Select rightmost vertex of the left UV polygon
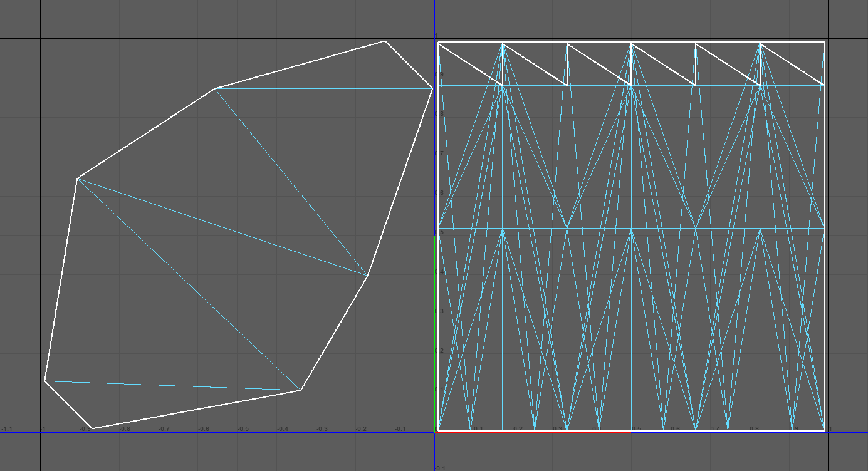The height and width of the screenshot is (471, 868). click(432, 88)
